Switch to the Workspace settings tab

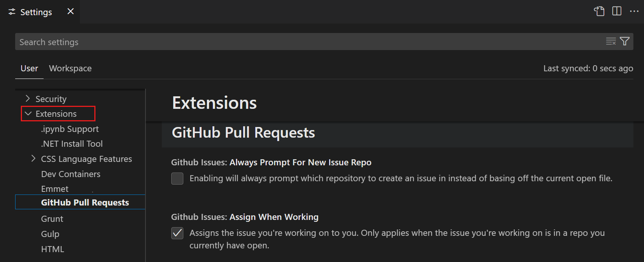[70, 68]
